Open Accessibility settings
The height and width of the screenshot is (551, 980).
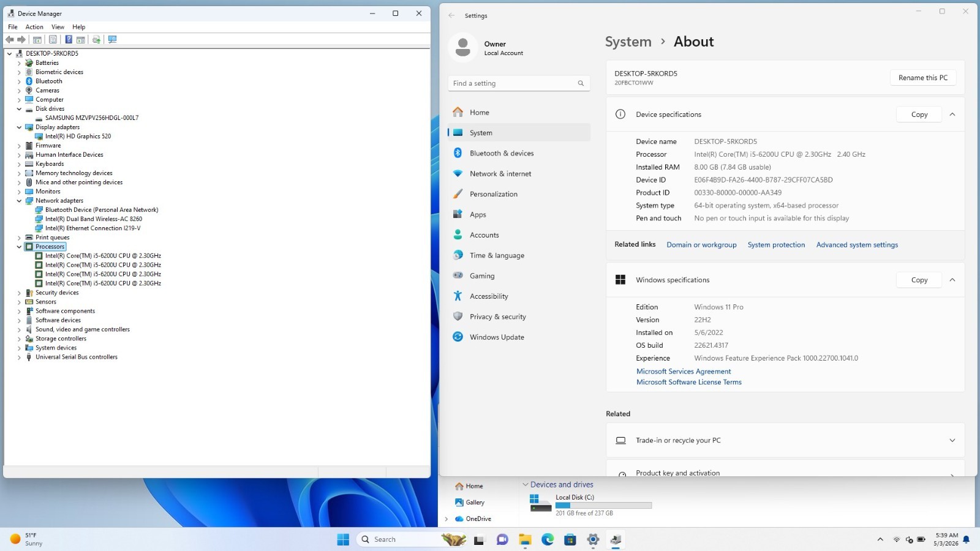pyautogui.click(x=519, y=296)
